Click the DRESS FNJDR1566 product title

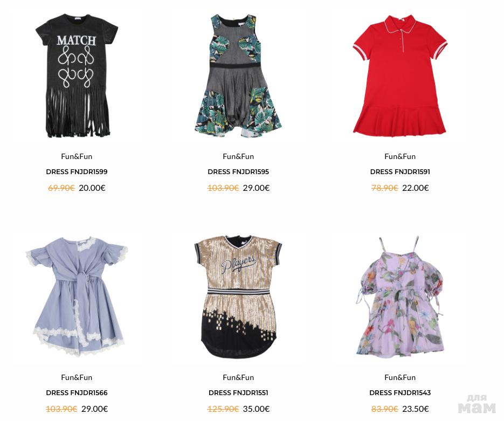tap(77, 393)
